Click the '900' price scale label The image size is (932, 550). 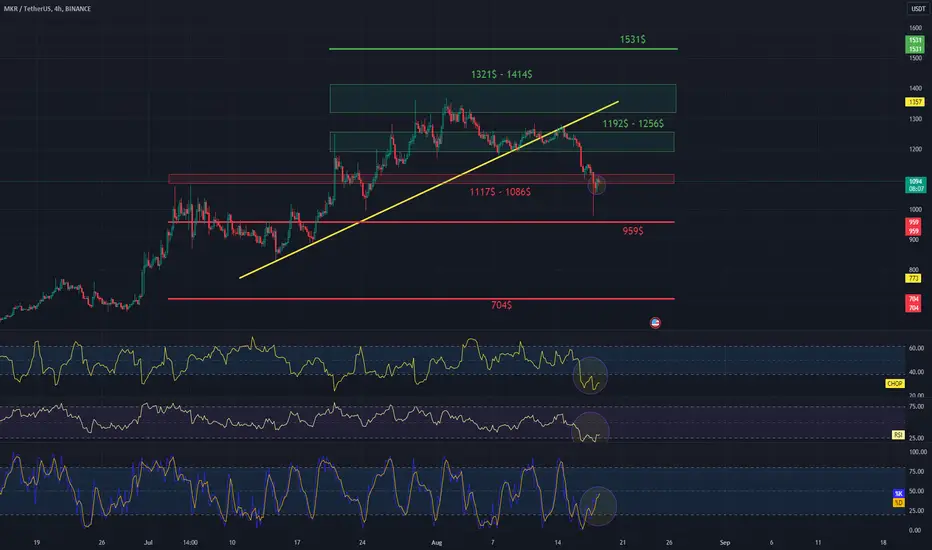914,240
